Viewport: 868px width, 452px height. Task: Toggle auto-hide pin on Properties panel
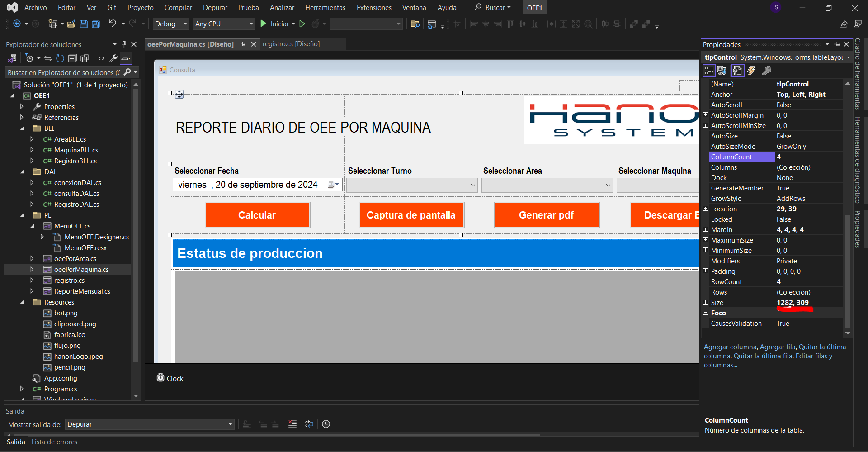(837, 44)
